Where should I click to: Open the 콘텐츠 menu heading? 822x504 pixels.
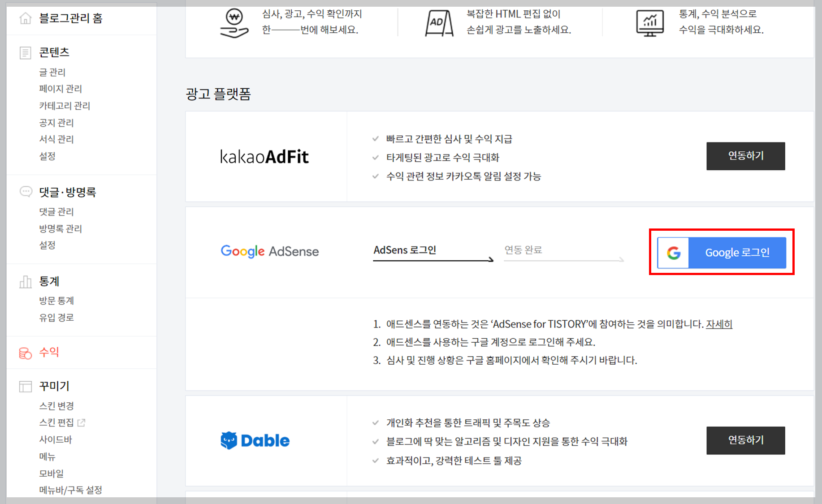point(54,52)
